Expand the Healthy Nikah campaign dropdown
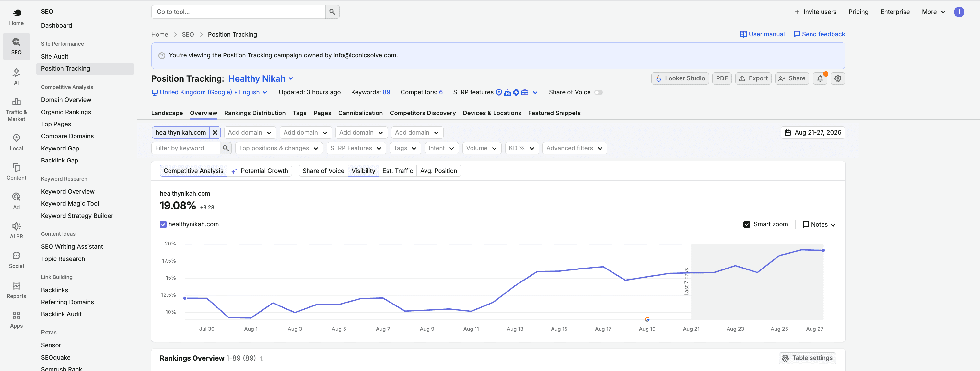980x371 pixels. click(261, 79)
